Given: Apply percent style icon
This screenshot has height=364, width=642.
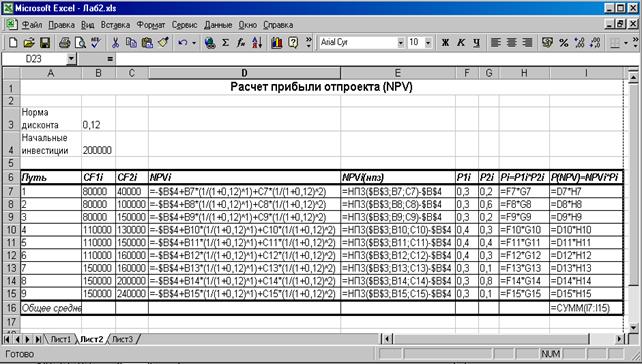Looking at the screenshot, I should 563,43.
